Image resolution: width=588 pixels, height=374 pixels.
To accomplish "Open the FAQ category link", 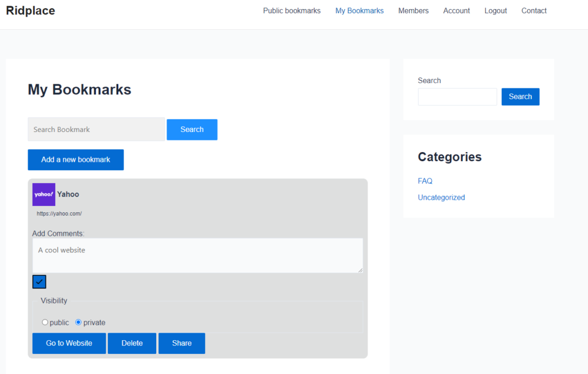I will (425, 181).
